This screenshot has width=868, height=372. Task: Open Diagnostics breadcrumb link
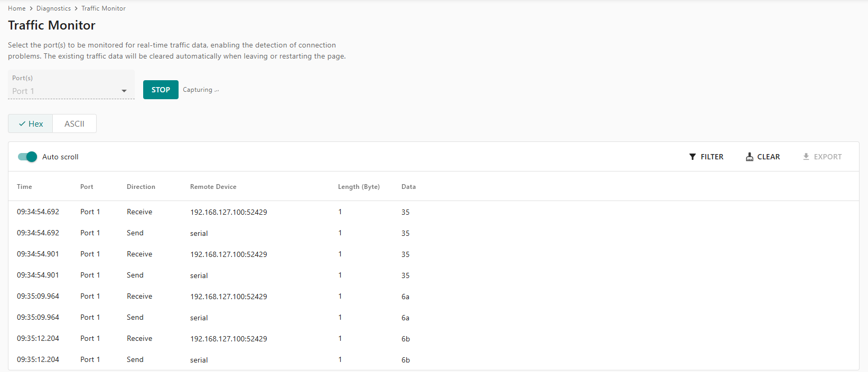53,8
